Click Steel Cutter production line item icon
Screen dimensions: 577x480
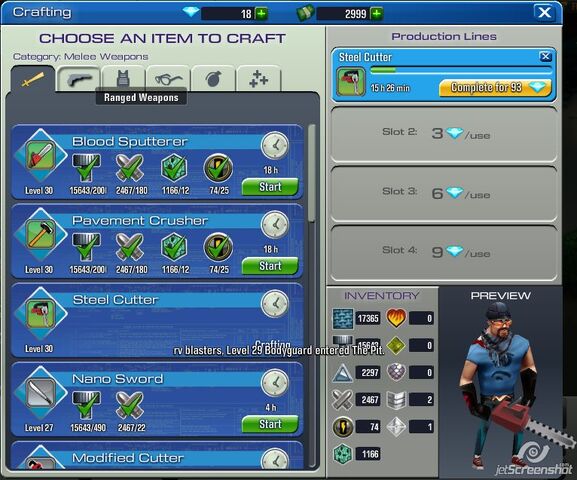click(351, 82)
